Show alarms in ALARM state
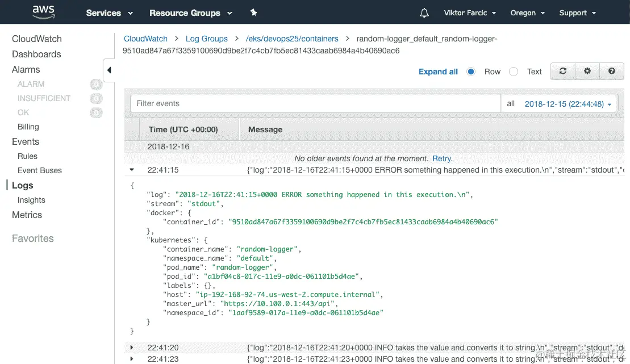This screenshot has height=364, width=630. pos(31,84)
